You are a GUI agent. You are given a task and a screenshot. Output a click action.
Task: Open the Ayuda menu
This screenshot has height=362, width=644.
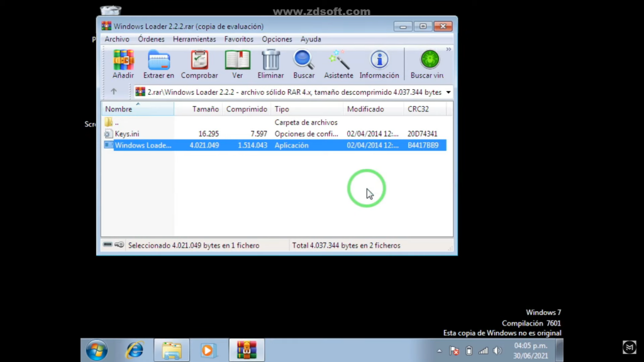[x=311, y=39]
